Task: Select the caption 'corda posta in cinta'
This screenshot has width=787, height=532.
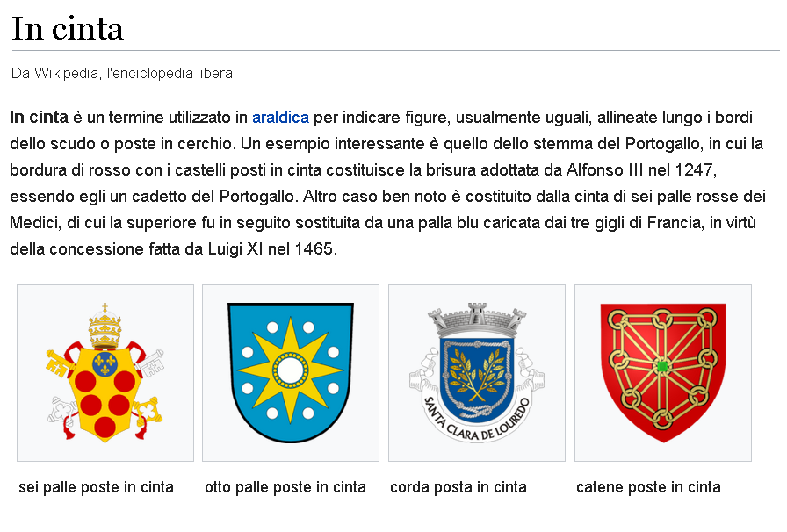Action: click(458, 487)
